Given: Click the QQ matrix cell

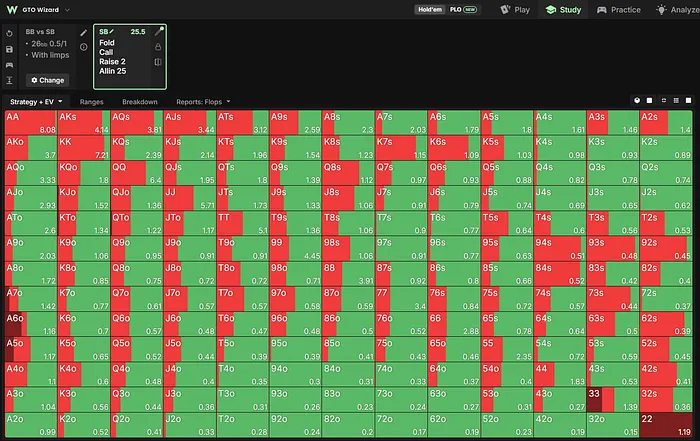Looking at the screenshot, I should [x=137, y=173].
